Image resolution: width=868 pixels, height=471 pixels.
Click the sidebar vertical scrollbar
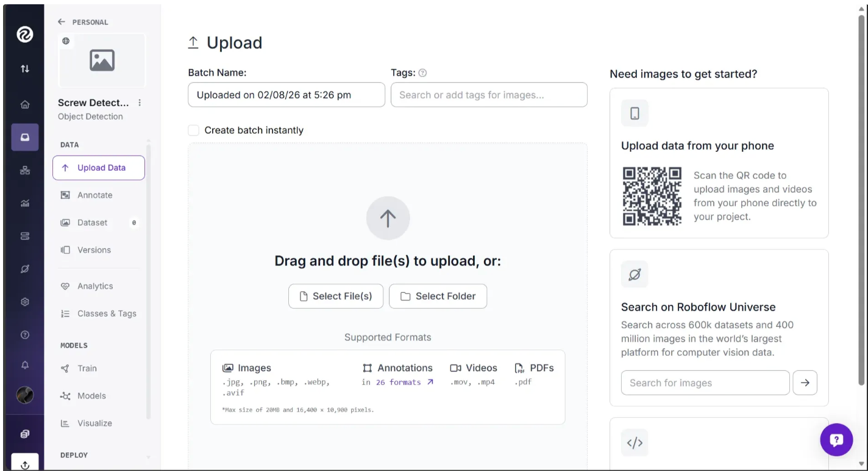[x=149, y=279]
